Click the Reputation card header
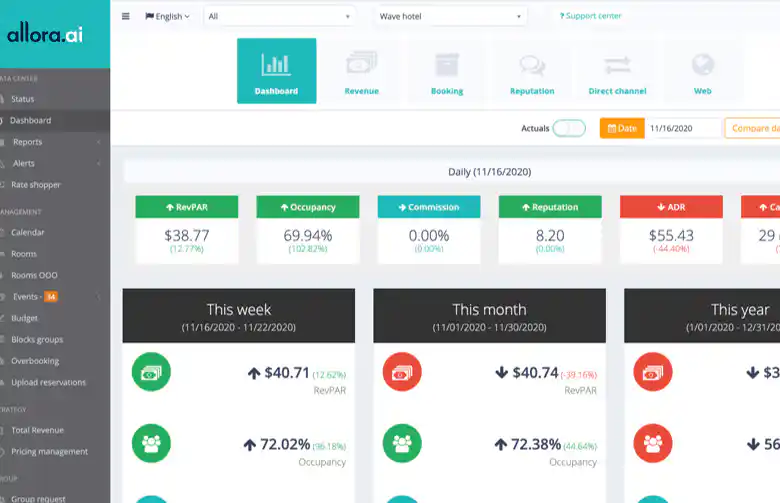The width and height of the screenshot is (780, 503). tap(550, 207)
